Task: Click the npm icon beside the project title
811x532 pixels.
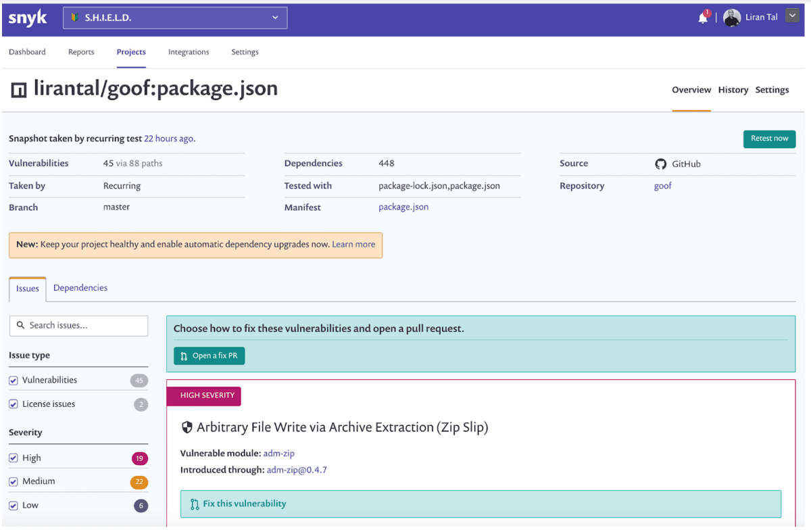Action: pyautogui.click(x=19, y=90)
